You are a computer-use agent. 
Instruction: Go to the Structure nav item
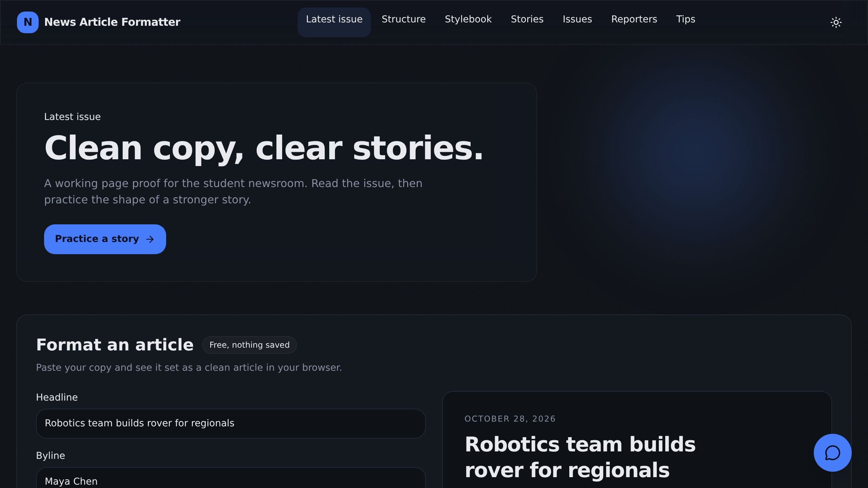pos(403,19)
